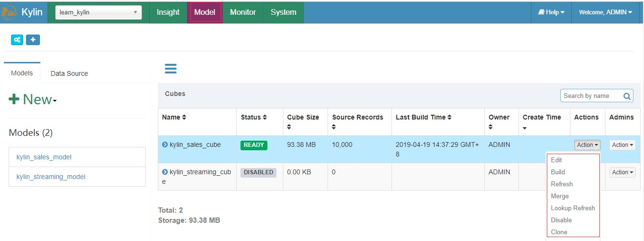This screenshot has width=644, height=241.
Task: Choose Build from the Action menu
Action: pyautogui.click(x=558, y=172)
